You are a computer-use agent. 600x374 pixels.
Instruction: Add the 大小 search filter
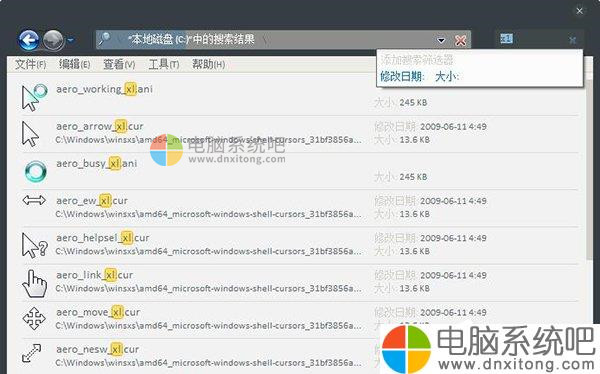[447, 77]
